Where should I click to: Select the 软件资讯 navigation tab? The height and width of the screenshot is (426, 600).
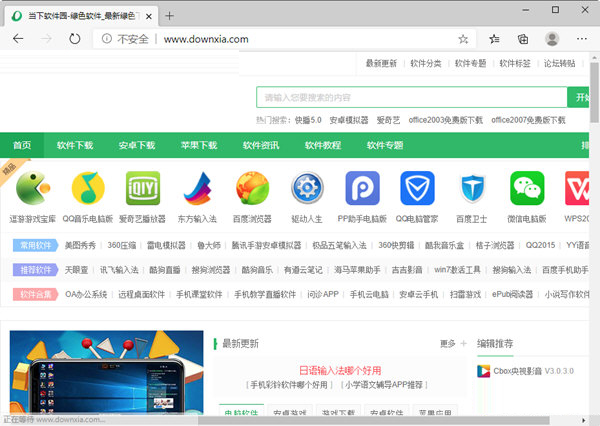[261, 145]
